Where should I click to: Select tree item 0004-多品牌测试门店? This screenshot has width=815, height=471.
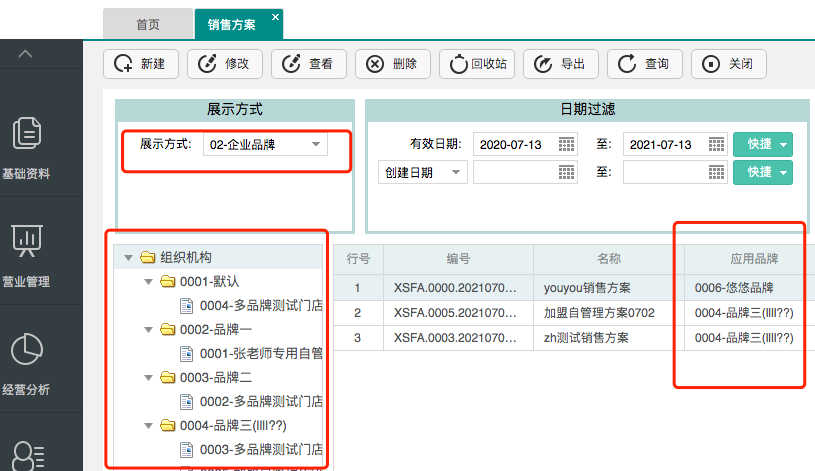pos(260,306)
